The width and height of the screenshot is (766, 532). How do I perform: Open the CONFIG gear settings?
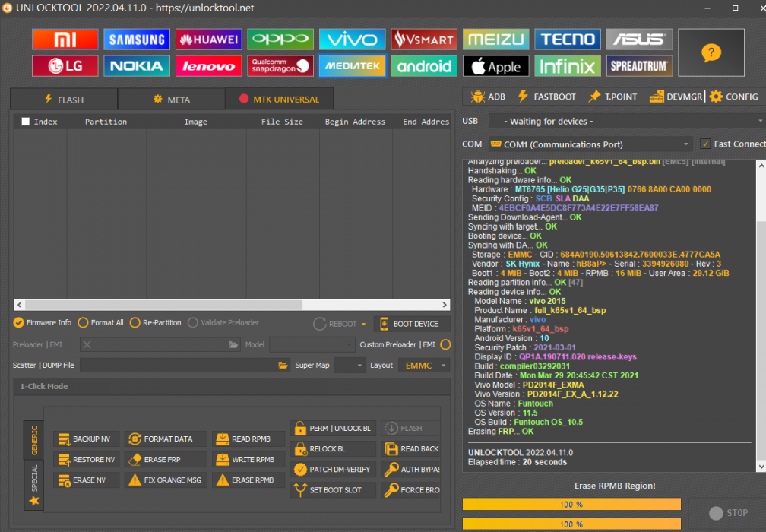click(734, 97)
